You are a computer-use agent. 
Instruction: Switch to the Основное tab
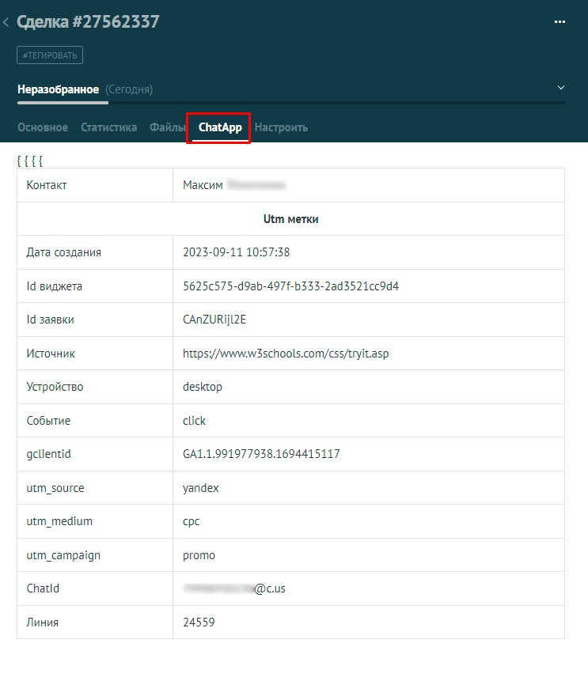coord(43,127)
